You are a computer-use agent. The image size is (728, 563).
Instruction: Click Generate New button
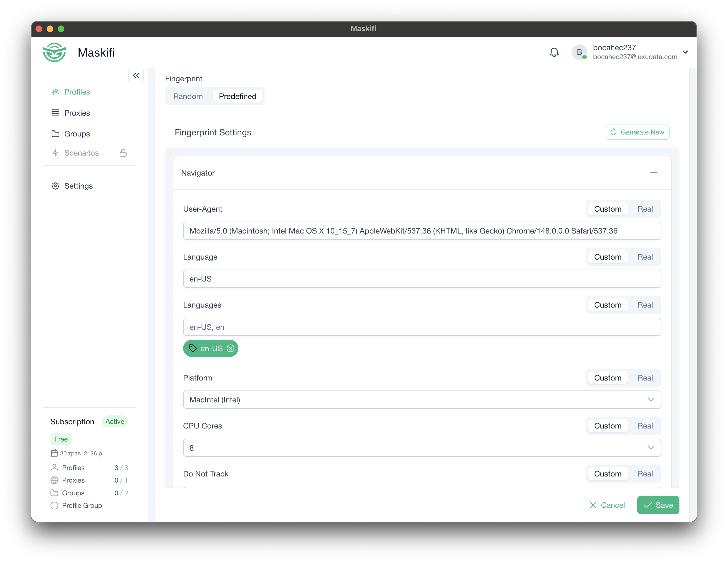(x=637, y=132)
